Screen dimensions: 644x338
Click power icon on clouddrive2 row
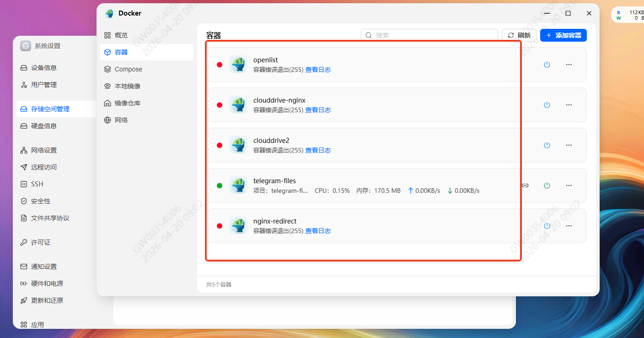547,145
